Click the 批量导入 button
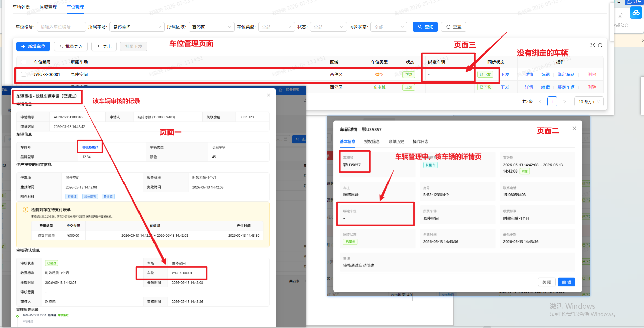The width and height of the screenshot is (644, 328). pos(71,46)
